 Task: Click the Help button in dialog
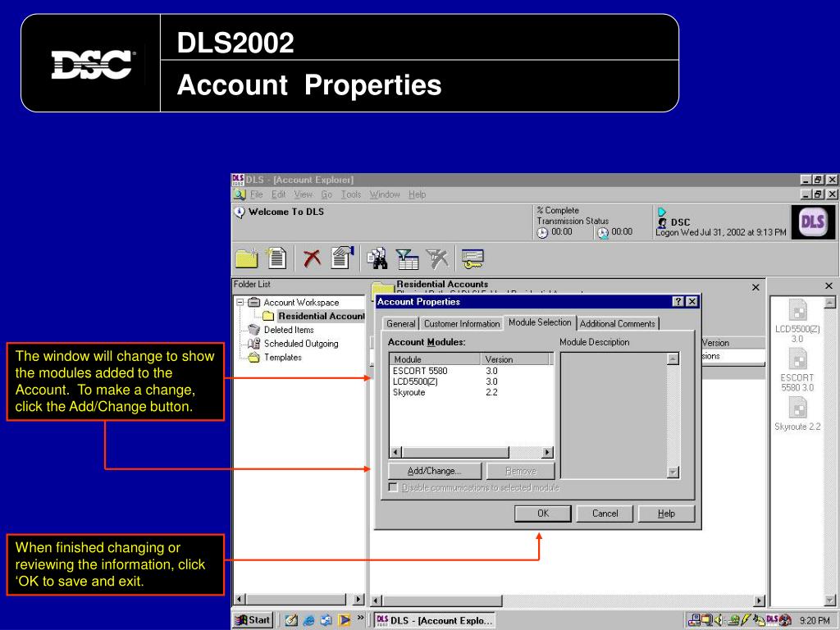click(x=666, y=514)
